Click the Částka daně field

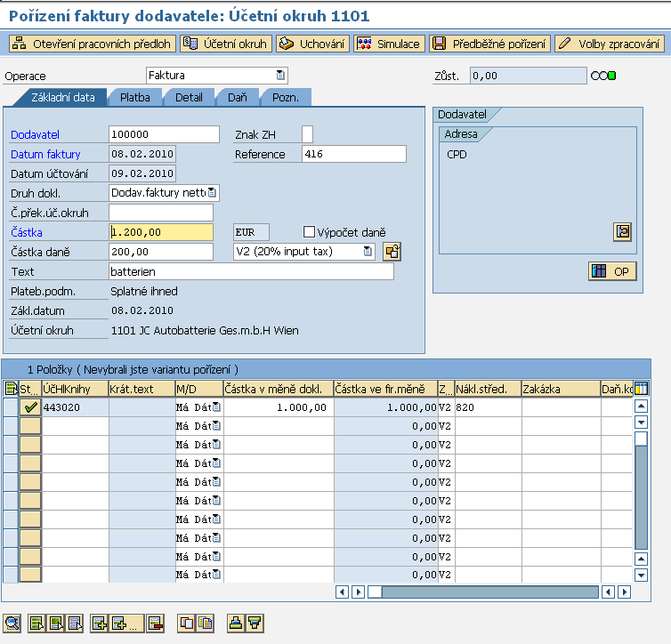tap(161, 252)
